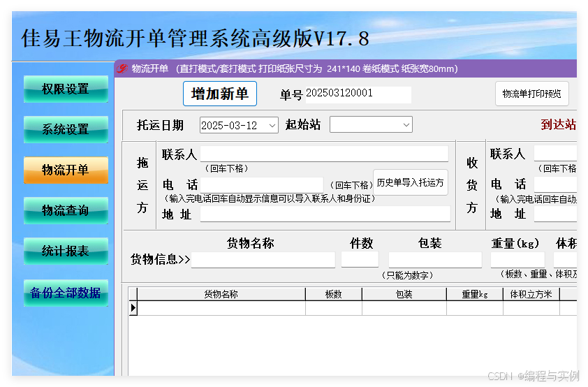Open 统计报表 in the left sidebar
This screenshot has height=387, width=588.
(66, 251)
